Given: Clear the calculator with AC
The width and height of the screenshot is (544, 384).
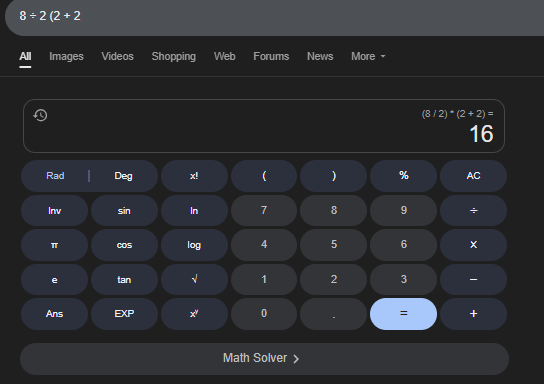Looking at the screenshot, I should point(474,176).
